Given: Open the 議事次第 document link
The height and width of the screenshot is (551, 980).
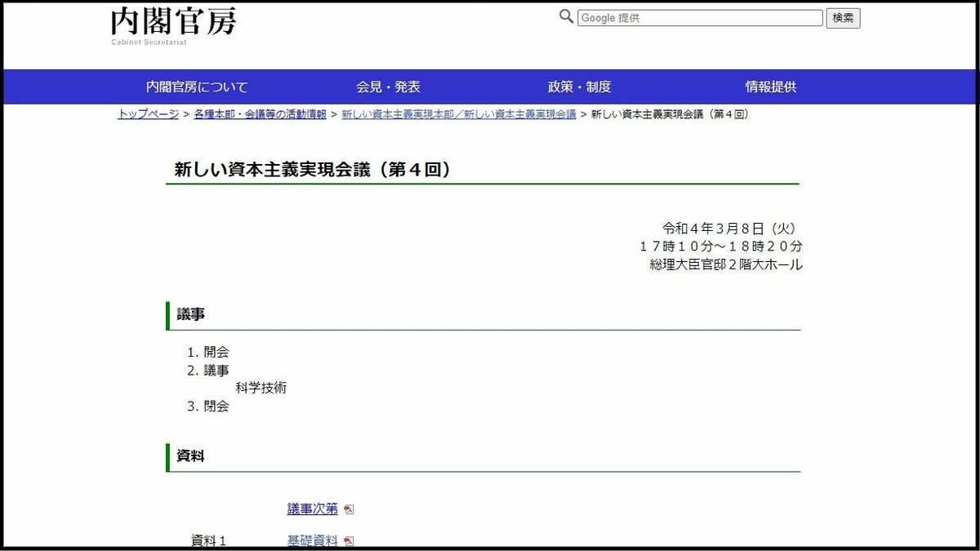Looking at the screenshot, I should coord(314,508).
